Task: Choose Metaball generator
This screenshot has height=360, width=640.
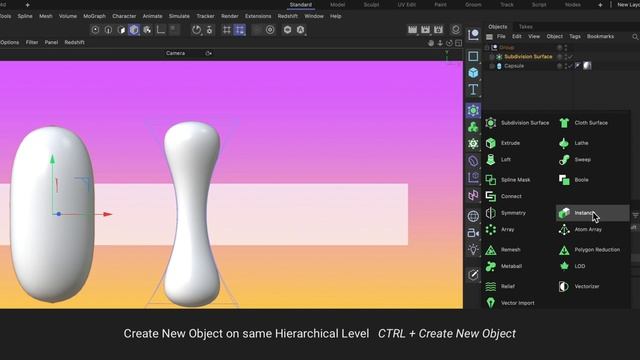Action: coord(503,266)
